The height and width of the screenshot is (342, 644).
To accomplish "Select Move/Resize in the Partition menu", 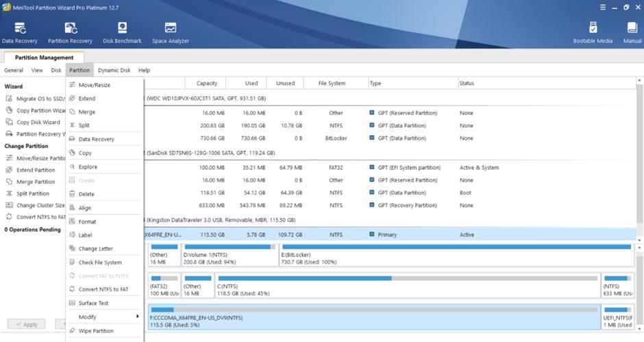I will (94, 85).
